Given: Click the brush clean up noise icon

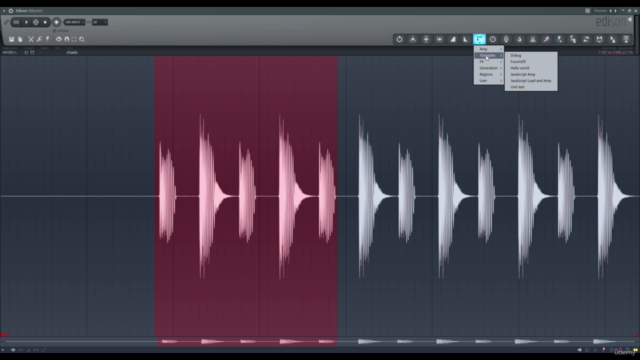Looking at the screenshot, I should tap(546, 39).
